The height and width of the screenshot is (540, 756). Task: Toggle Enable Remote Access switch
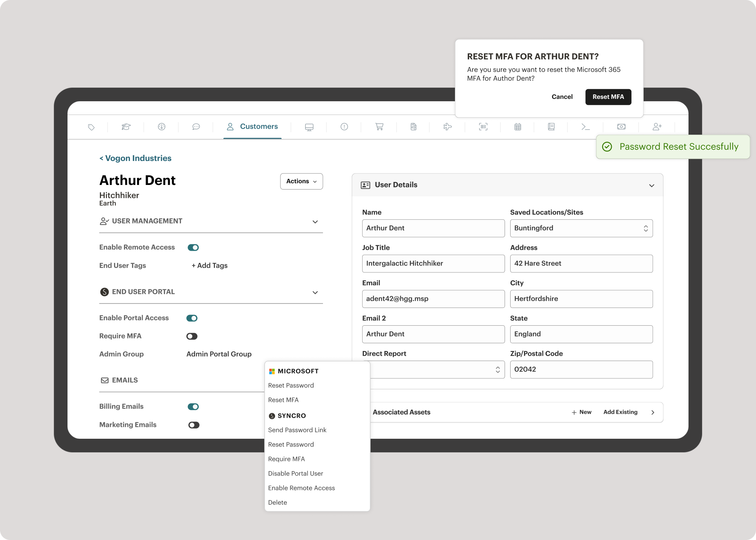193,248
